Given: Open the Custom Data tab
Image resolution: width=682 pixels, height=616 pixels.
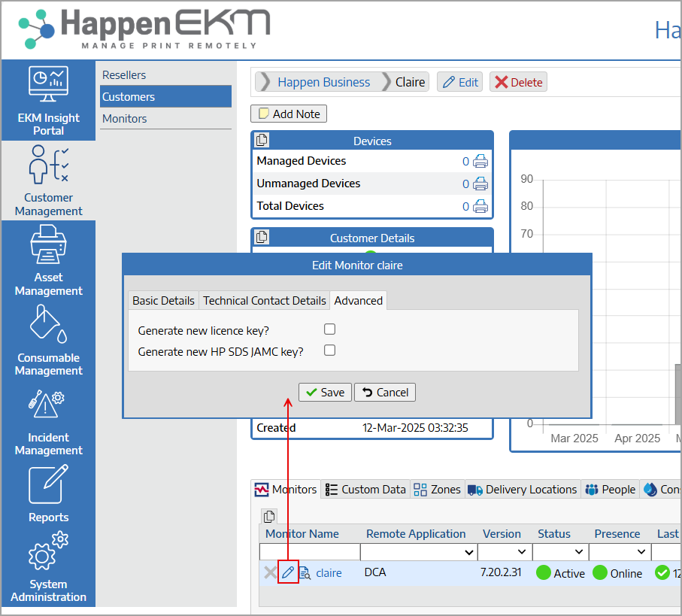Looking at the screenshot, I should [365, 490].
